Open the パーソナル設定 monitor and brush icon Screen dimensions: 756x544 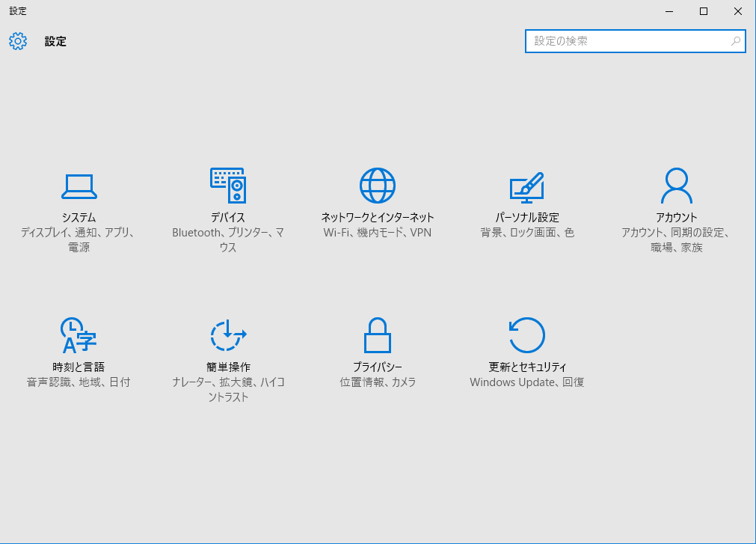point(527,188)
